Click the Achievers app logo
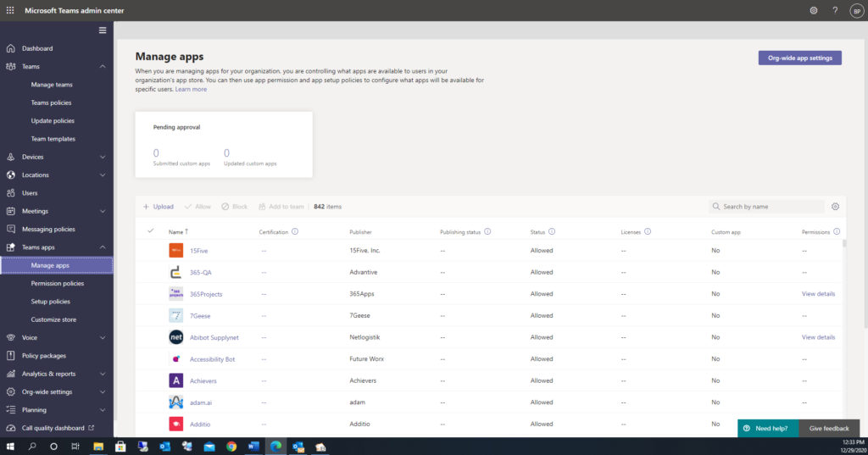This screenshot has width=868, height=455. [176, 380]
